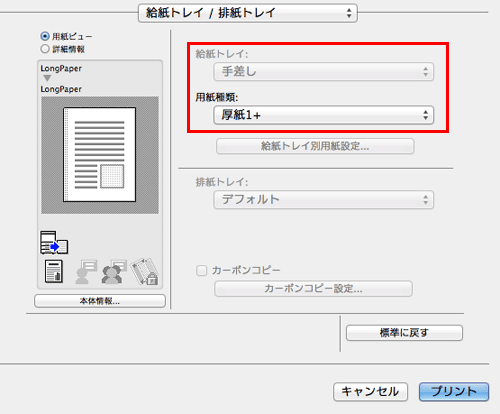500x414 pixels.
Task: Open the 用紙種類 dropdown showing 厚紙1+
Action: [324, 115]
